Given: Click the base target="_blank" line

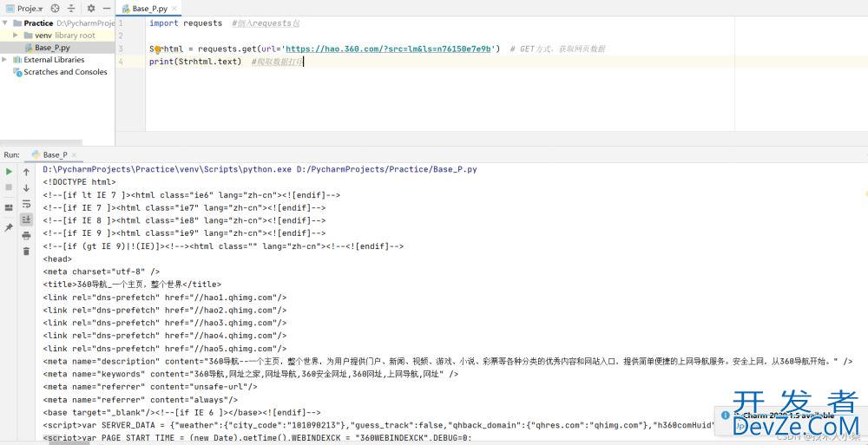Looking at the screenshot, I should point(181,412).
